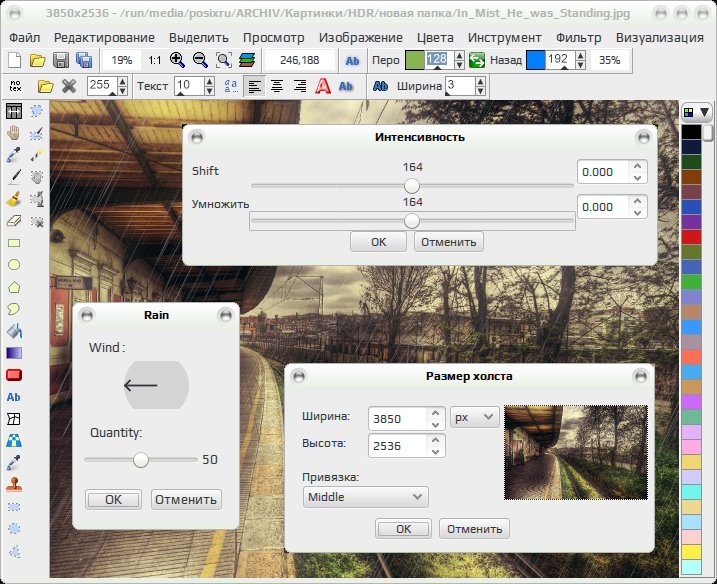Select the Hand pan tool
The height and width of the screenshot is (584, 717).
point(14,133)
